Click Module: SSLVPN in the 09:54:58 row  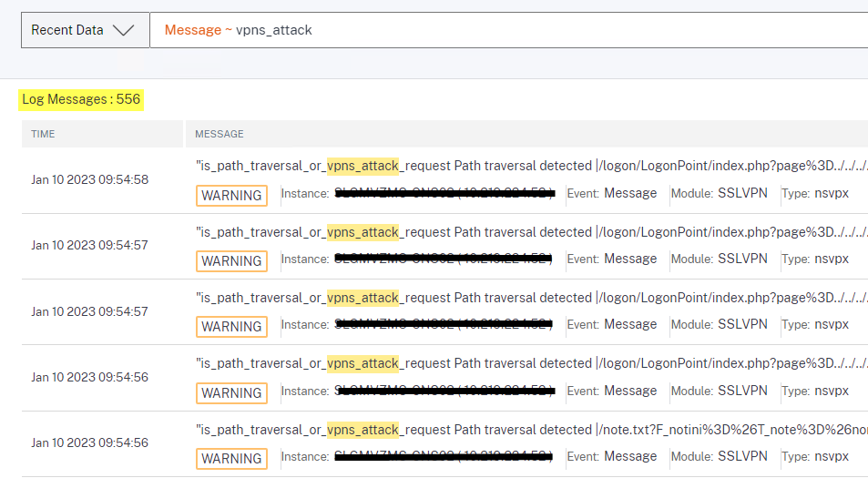(x=720, y=193)
